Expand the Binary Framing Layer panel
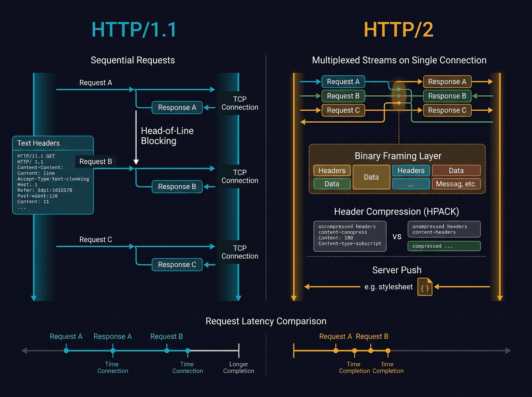This screenshot has width=532, height=397. pos(397,156)
